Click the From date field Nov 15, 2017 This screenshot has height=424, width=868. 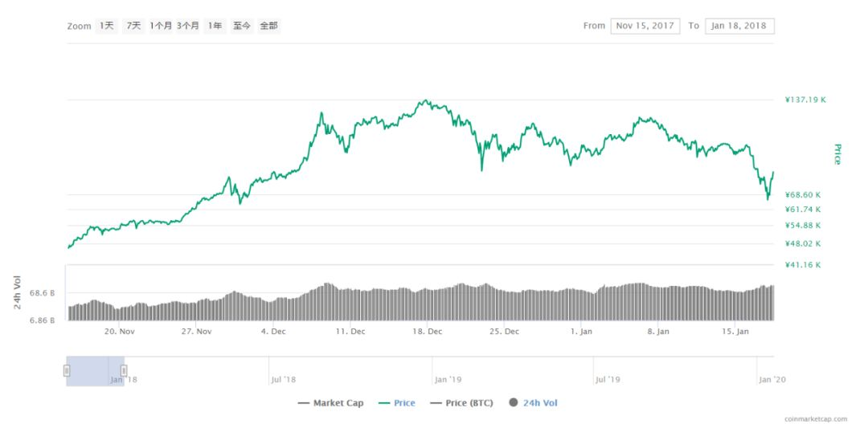point(645,26)
